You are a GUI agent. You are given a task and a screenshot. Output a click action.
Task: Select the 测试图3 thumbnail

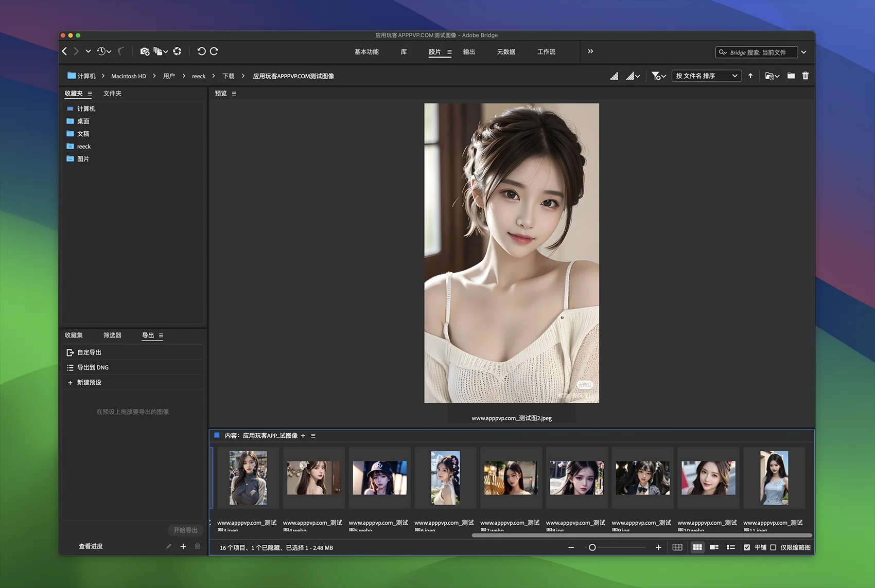248,478
